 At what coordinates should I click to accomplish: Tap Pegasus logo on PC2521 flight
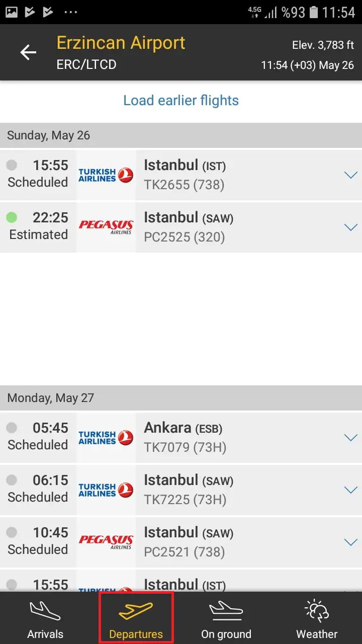point(106,542)
